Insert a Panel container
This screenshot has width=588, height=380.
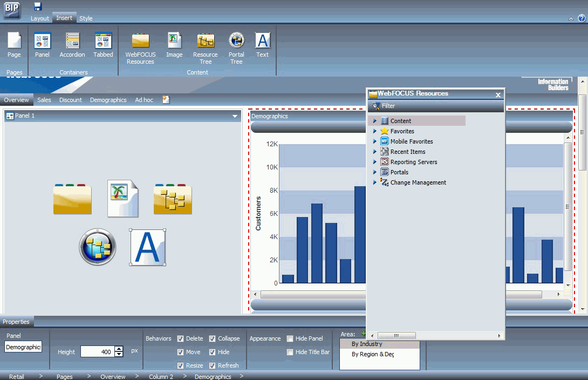point(42,45)
